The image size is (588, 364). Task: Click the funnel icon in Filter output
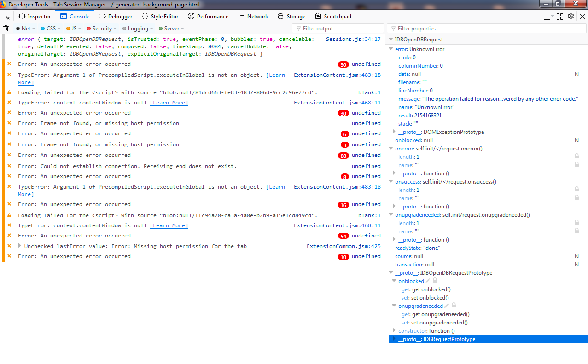coord(298,29)
